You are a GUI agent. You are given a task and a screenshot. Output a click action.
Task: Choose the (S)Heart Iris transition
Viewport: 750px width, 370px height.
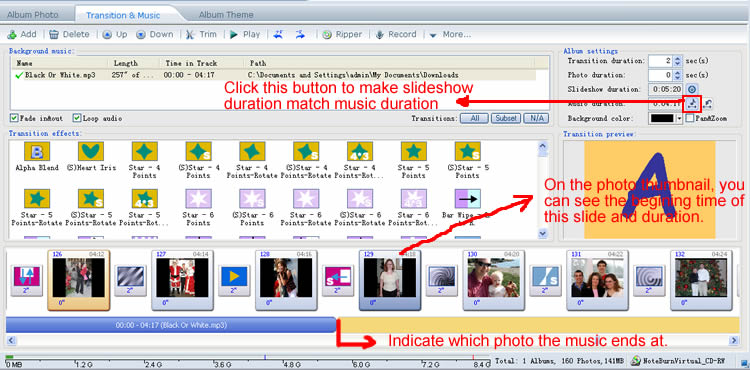[91, 157]
